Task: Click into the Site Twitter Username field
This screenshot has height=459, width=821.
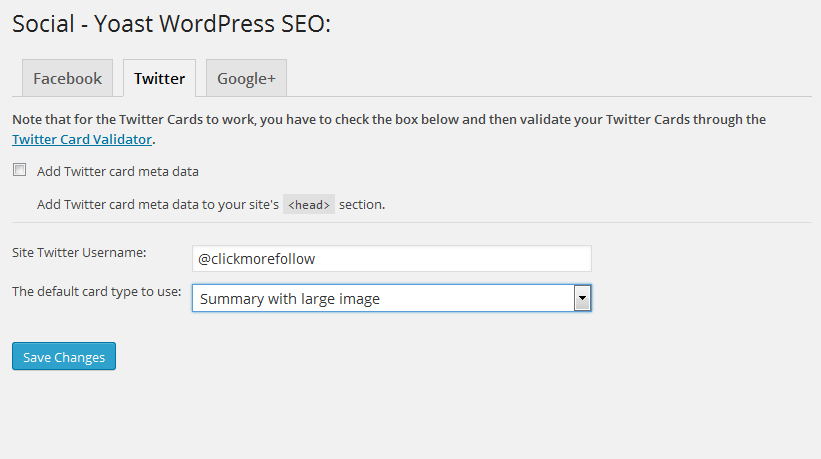Action: coord(391,258)
